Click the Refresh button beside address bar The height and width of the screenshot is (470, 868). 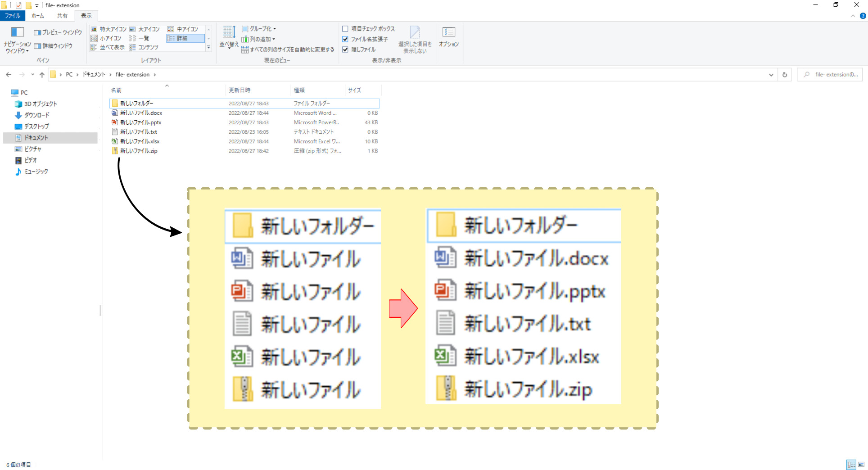(785, 75)
